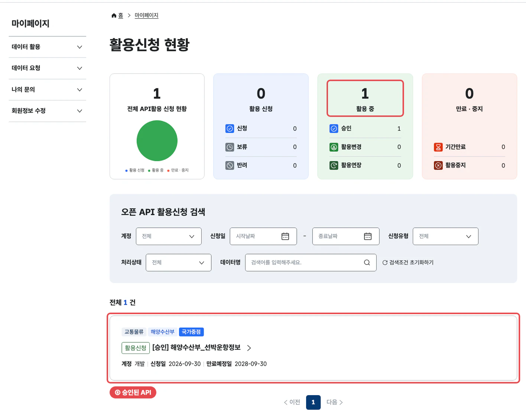The height and width of the screenshot is (420, 526).
Task: Go to page 1 in pagination
Action: coord(313,402)
